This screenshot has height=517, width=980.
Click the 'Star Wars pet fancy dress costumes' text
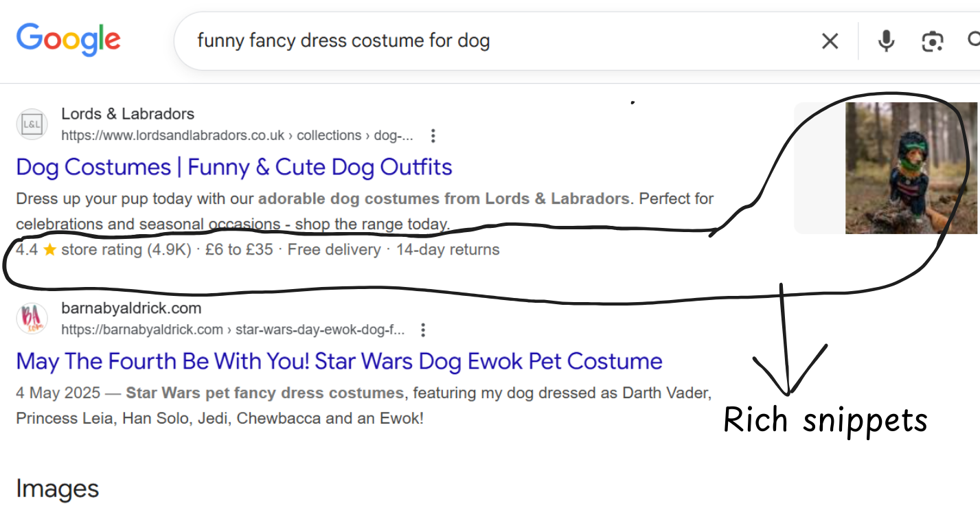265,393
